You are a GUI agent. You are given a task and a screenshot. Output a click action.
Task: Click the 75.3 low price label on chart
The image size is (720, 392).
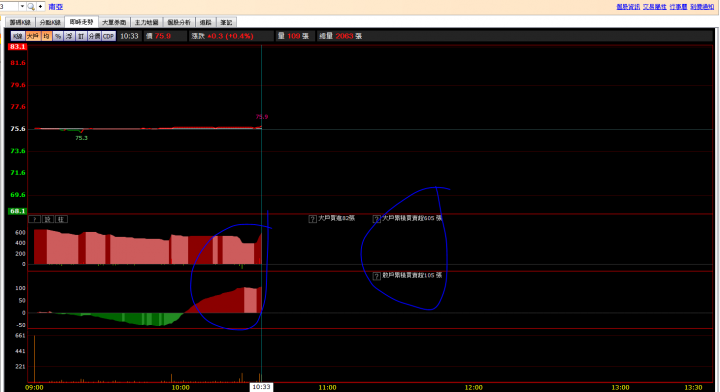(81, 138)
